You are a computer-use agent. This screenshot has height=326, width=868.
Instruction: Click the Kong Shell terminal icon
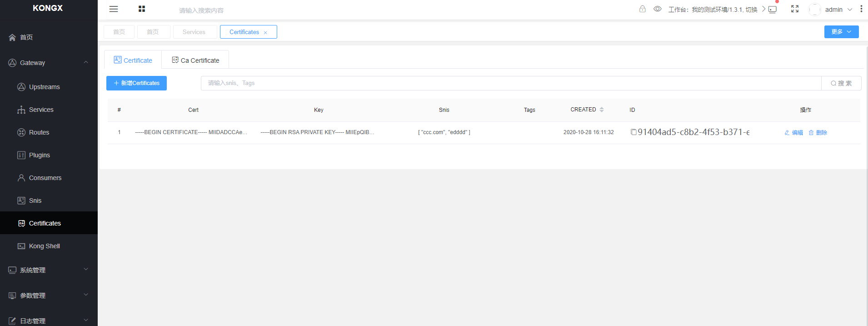[x=21, y=246]
